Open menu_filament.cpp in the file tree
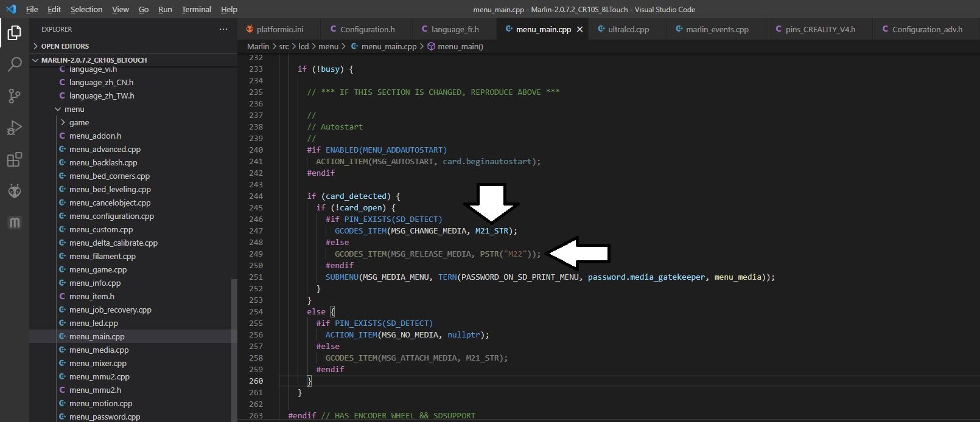980x422 pixels. click(x=133, y=256)
